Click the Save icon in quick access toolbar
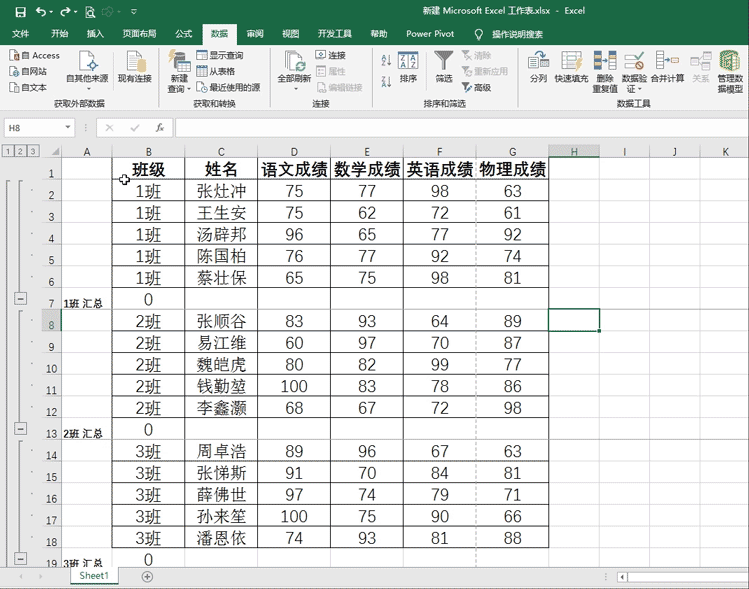 tap(20, 11)
